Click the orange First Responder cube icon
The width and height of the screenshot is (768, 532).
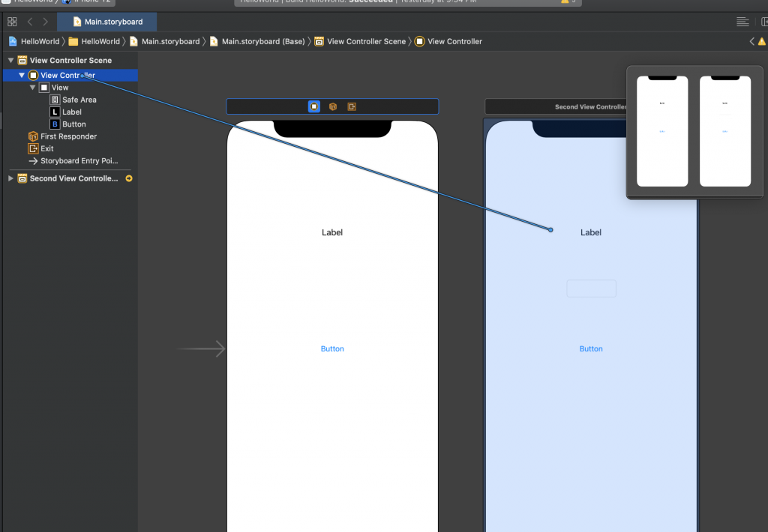33,136
